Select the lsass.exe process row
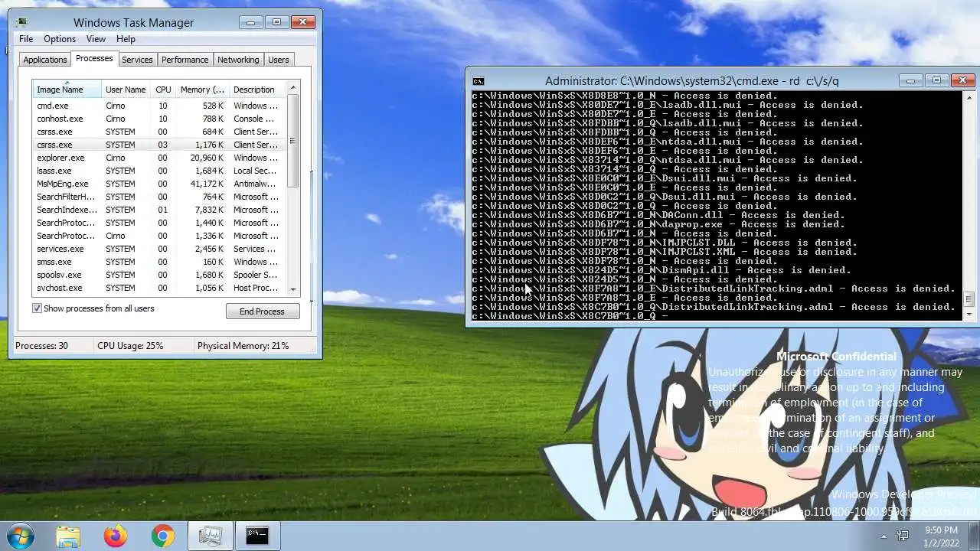980x551 pixels. click(158, 171)
